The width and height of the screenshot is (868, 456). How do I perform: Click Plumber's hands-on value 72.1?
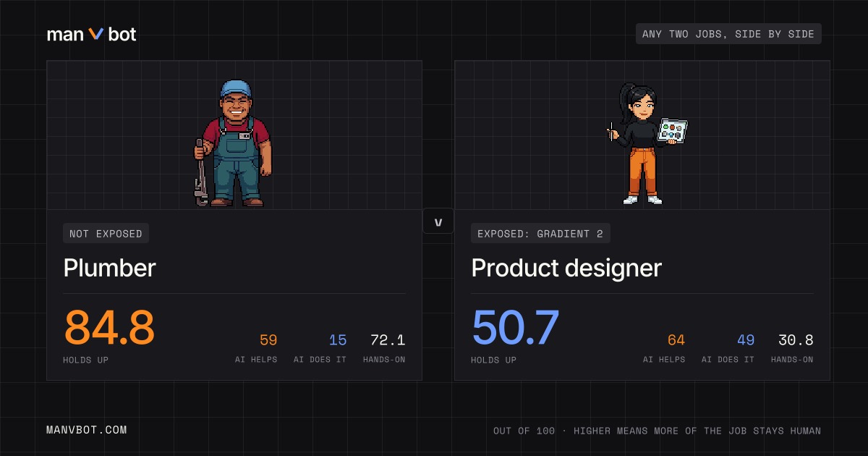(x=388, y=340)
